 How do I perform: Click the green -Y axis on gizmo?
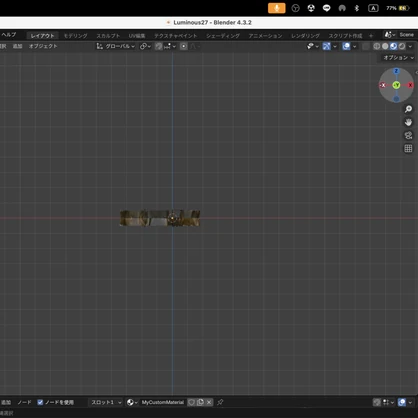click(x=396, y=85)
